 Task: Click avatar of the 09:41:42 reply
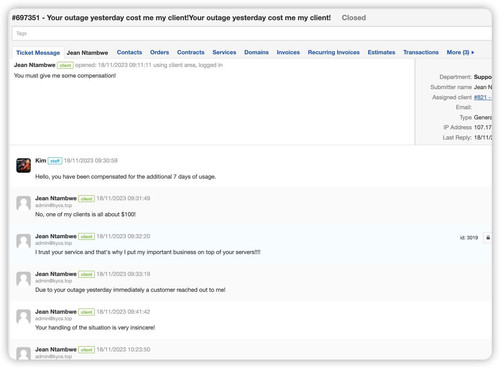tap(24, 317)
